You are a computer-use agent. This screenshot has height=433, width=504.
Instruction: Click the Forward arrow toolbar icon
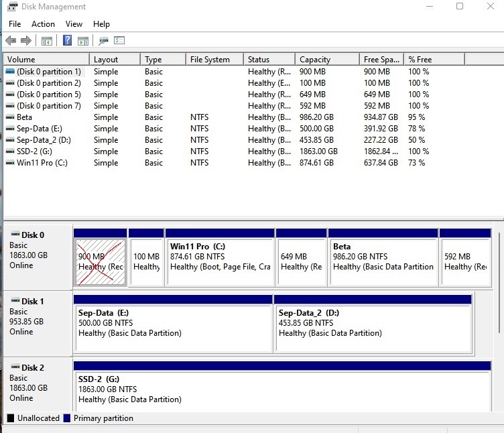point(26,41)
